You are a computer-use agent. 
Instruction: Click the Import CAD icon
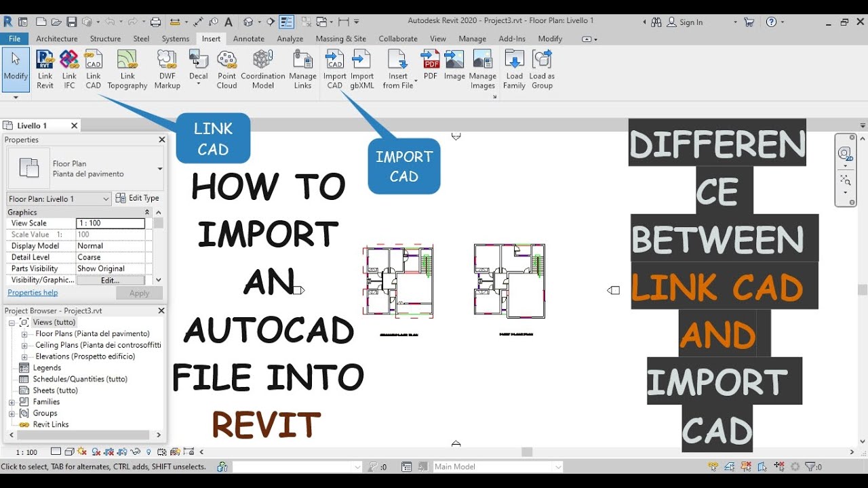tap(334, 69)
